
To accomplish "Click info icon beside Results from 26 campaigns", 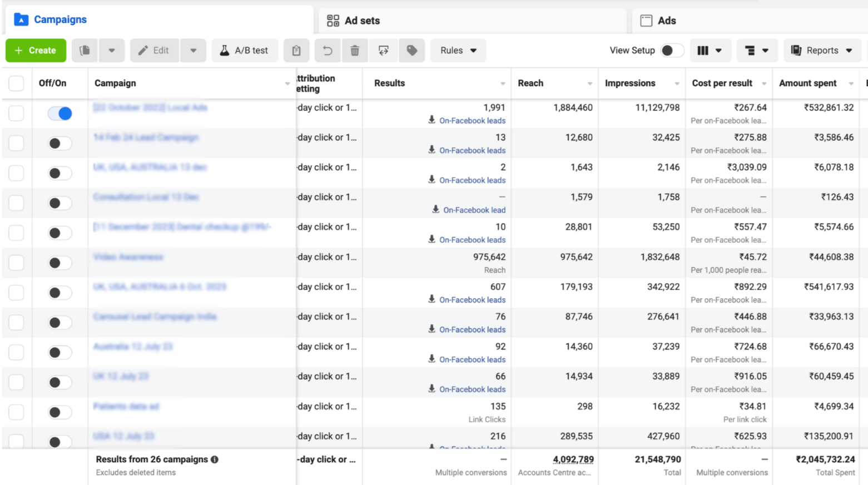I will [215, 459].
